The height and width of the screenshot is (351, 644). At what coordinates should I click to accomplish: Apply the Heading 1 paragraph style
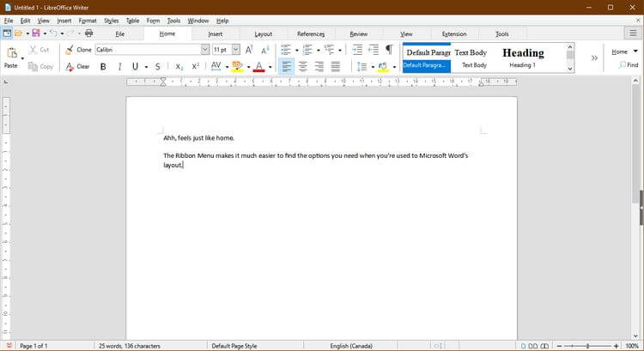(x=523, y=57)
